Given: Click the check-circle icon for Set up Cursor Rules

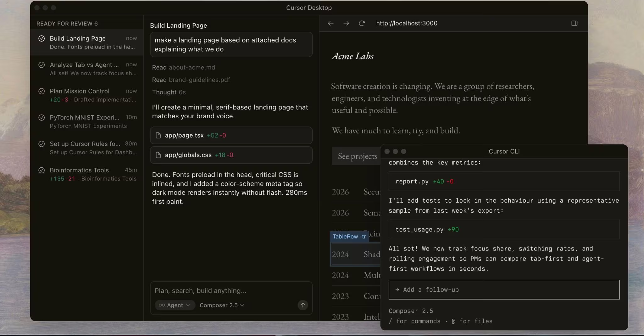Looking at the screenshot, I should pyautogui.click(x=42, y=144).
